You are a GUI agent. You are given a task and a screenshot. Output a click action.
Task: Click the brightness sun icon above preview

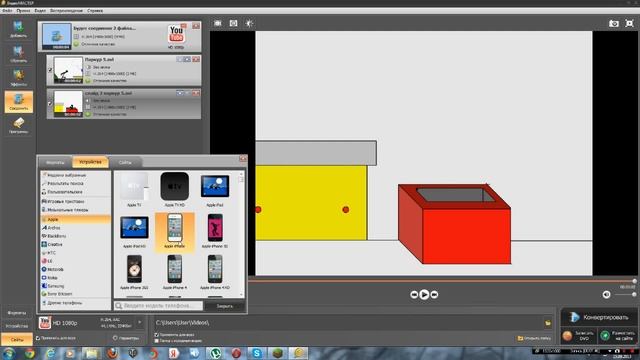[249, 23]
